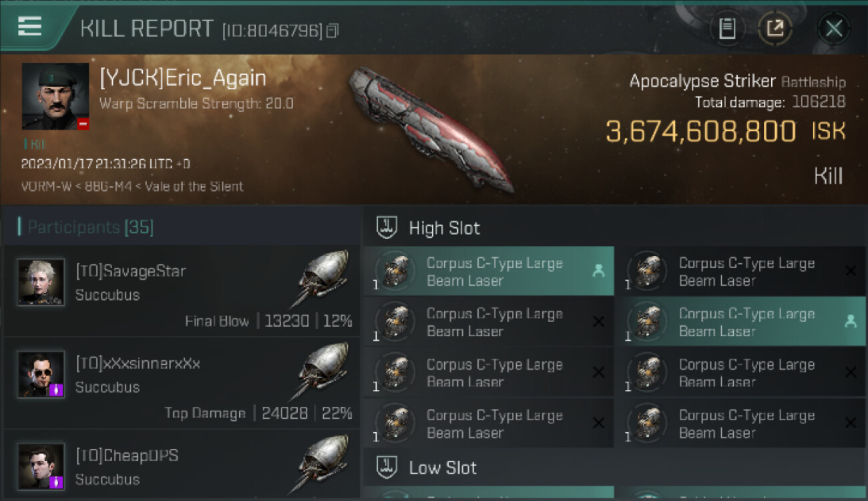This screenshot has height=501, width=868.
Task: Close the Kill Report window
Action: 833,29
